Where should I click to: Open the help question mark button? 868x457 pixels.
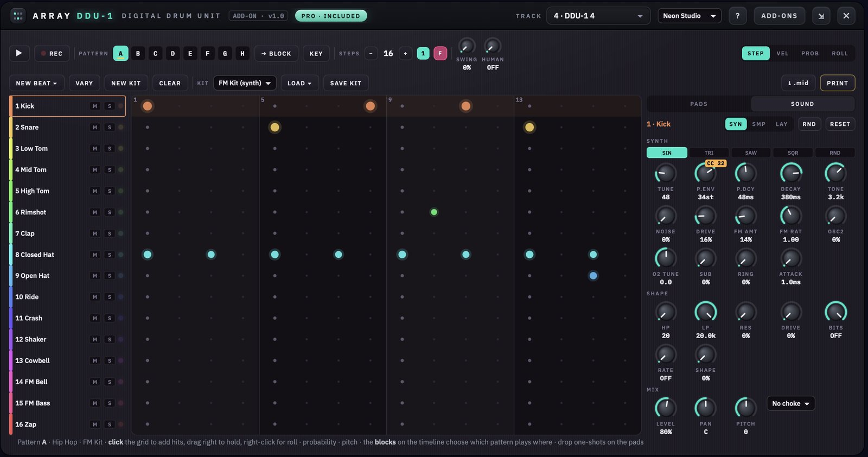[737, 16]
